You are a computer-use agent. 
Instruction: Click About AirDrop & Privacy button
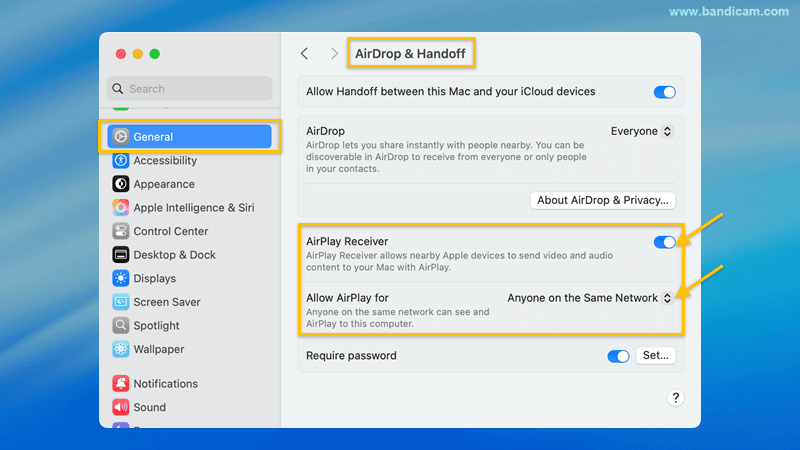[x=603, y=200]
